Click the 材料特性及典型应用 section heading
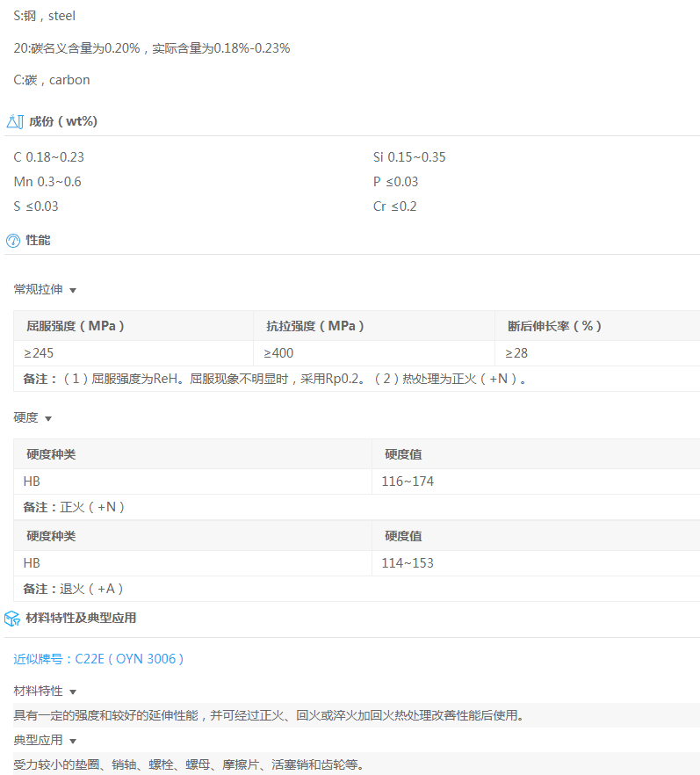Screen dimensions: 700x775 coord(81,618)
